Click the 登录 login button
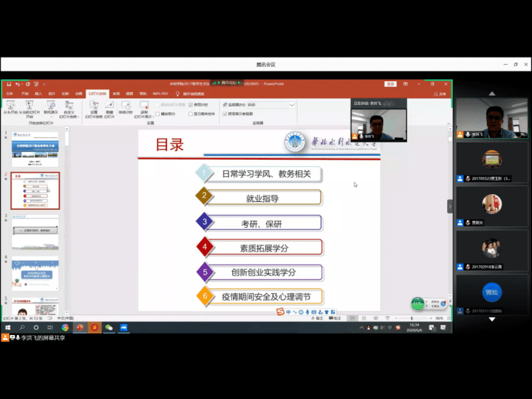This screenshot has width=532, height=399. [x=389, y=83]
